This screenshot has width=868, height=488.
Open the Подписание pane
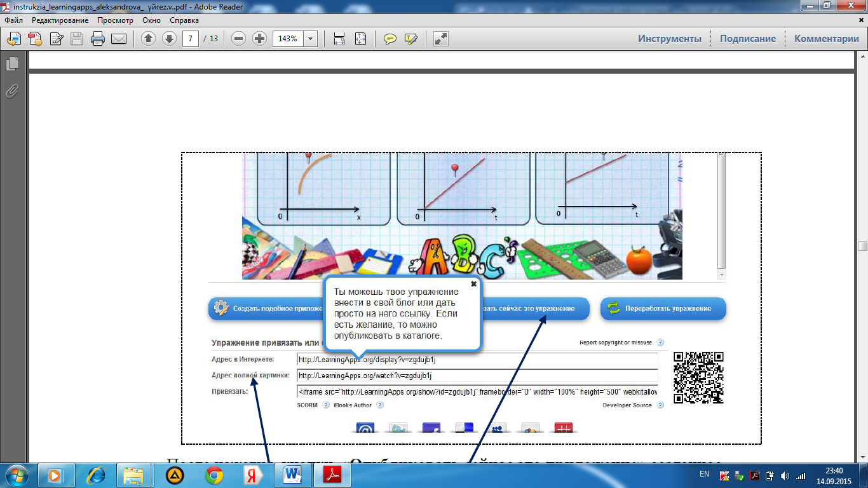(748, 39)
